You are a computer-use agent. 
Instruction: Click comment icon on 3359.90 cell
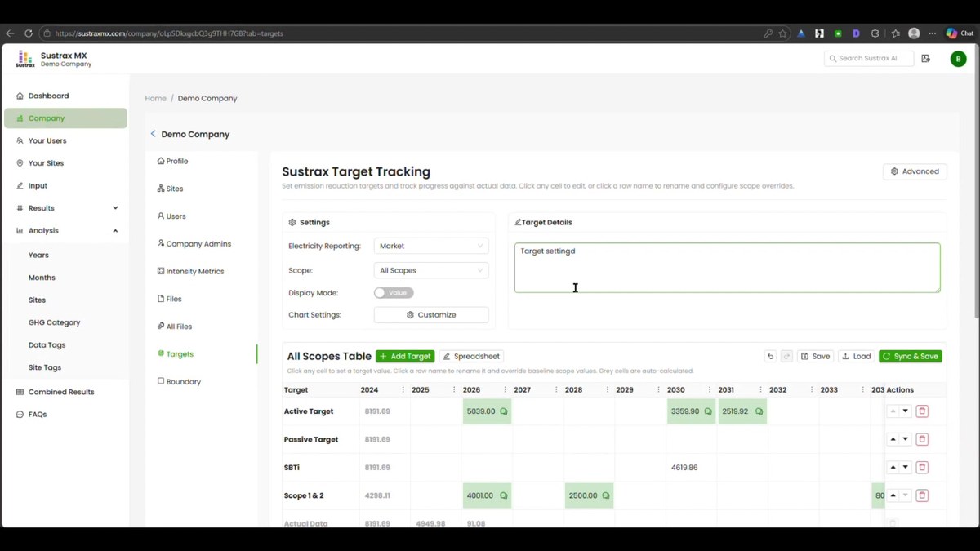click(708, 411)
